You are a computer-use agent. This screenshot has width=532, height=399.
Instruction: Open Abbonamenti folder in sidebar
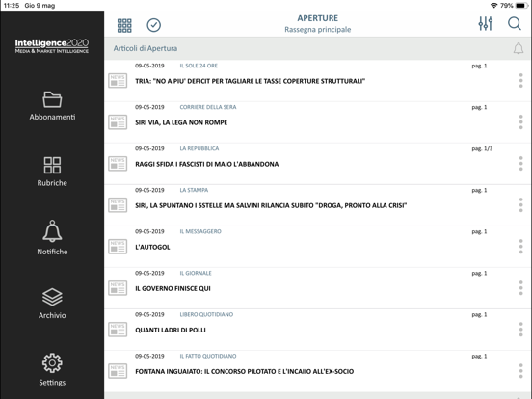pos(52,106)
